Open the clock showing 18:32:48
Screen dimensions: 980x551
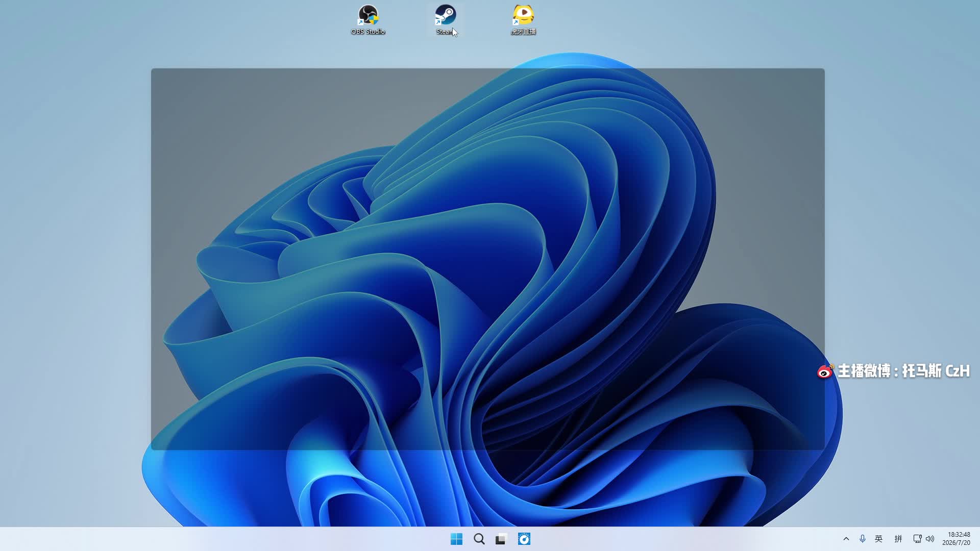click(959, 535)
